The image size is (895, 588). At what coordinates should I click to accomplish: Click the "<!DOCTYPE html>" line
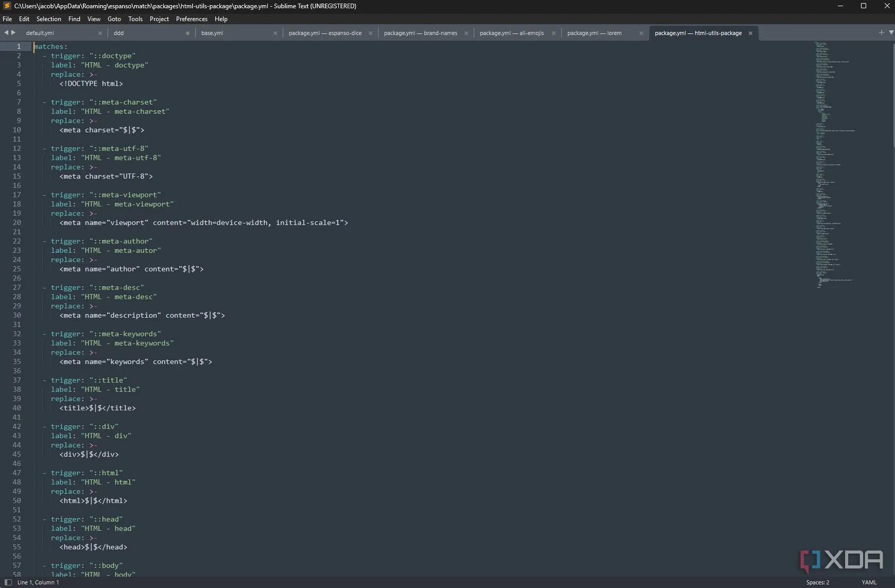tap(91, 83)
